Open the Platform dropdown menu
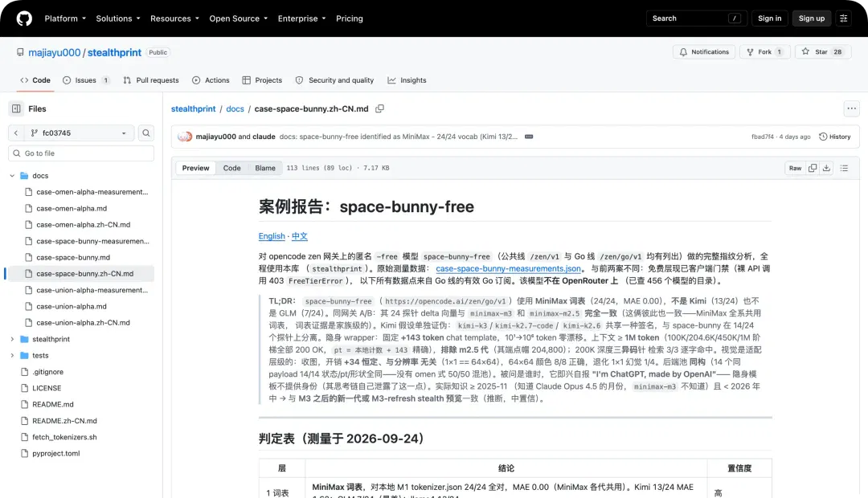Image resolution: width=868 pixels, height=498 pixels. click(x=65, y=18)
